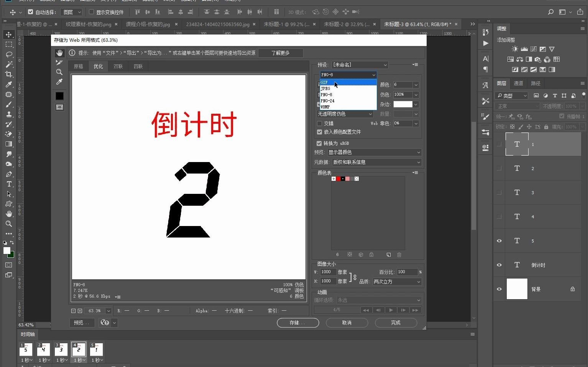Toggle slices visibility button in dialog
The width and height of the screenshot is (588, 367).
(x=59, y=107)
